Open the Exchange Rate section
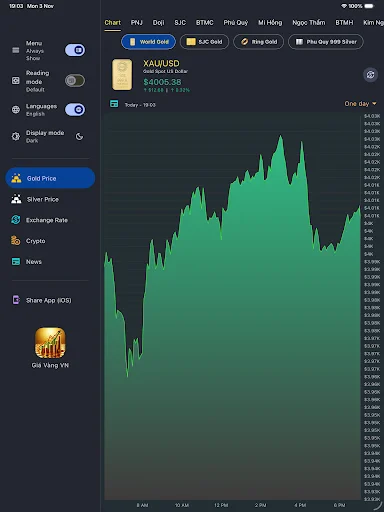This screenshot has width=384, height=512. pyautogui.click(x=50, y=220)
